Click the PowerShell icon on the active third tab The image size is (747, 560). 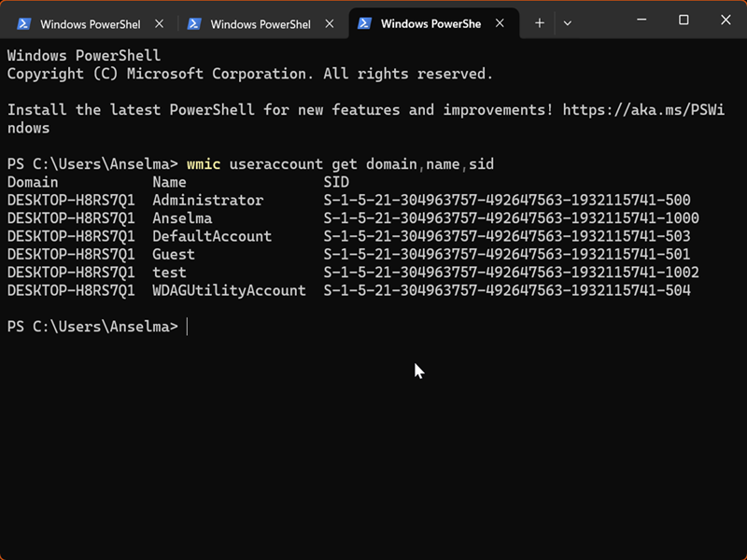click(x=365, y=24)
